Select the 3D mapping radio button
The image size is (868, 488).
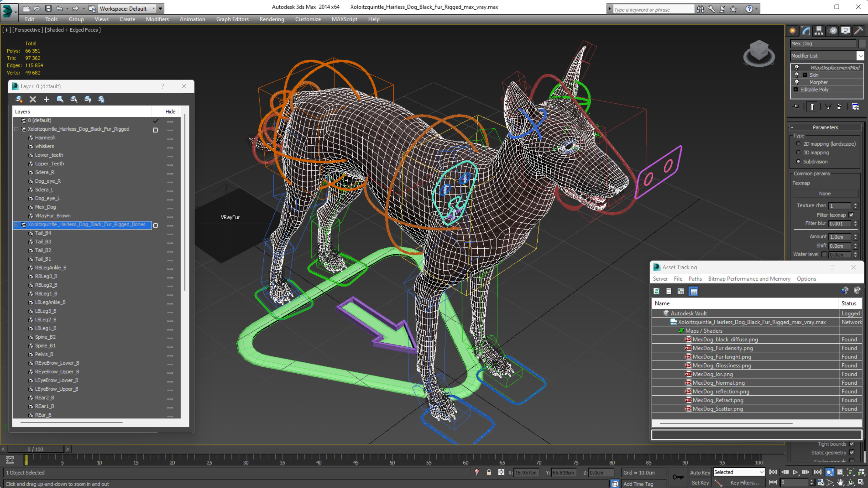pyautogui.click(x=798, y=153)
